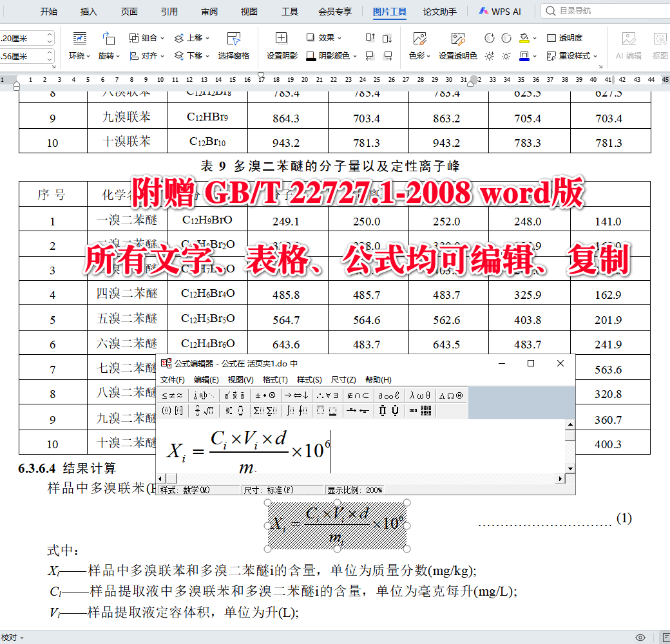This screenshot has height=644, width=670.
Task: Open fence bracket templates palette
Action: tap(172, 411)
